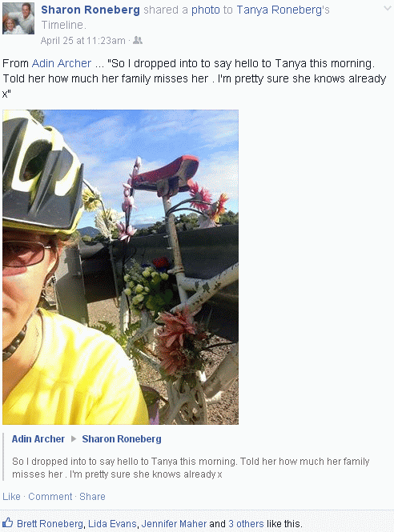Like this post
This screenshot has width=394, height=532.
[11, 497]
